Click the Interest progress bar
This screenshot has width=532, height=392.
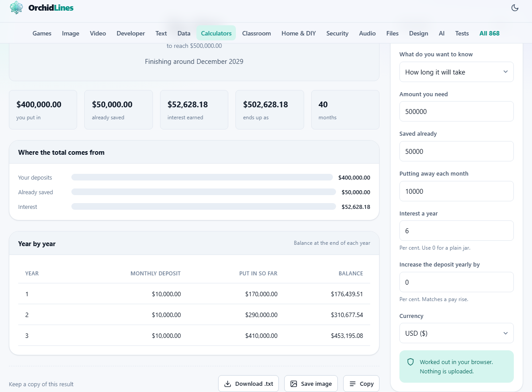(204, 207)
